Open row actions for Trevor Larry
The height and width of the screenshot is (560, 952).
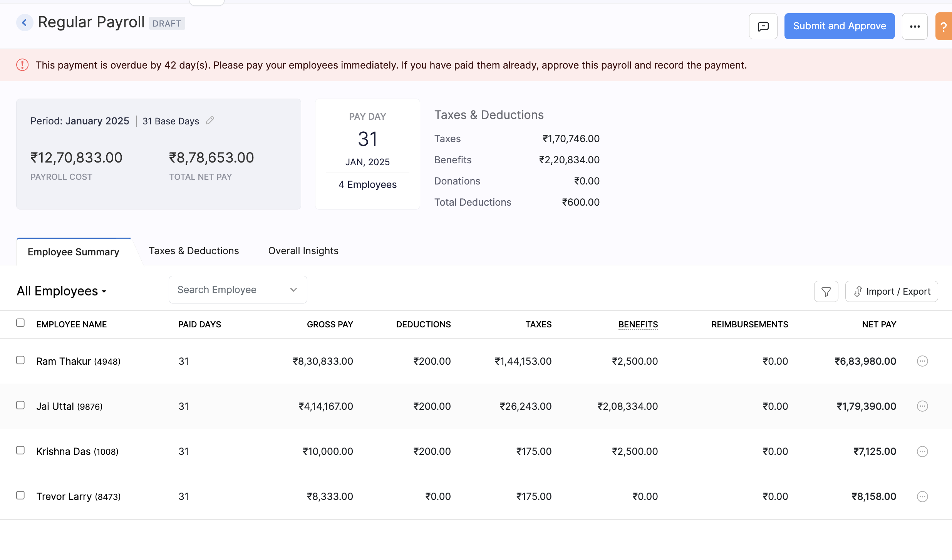pyautogui.click(x=922, y=496)
